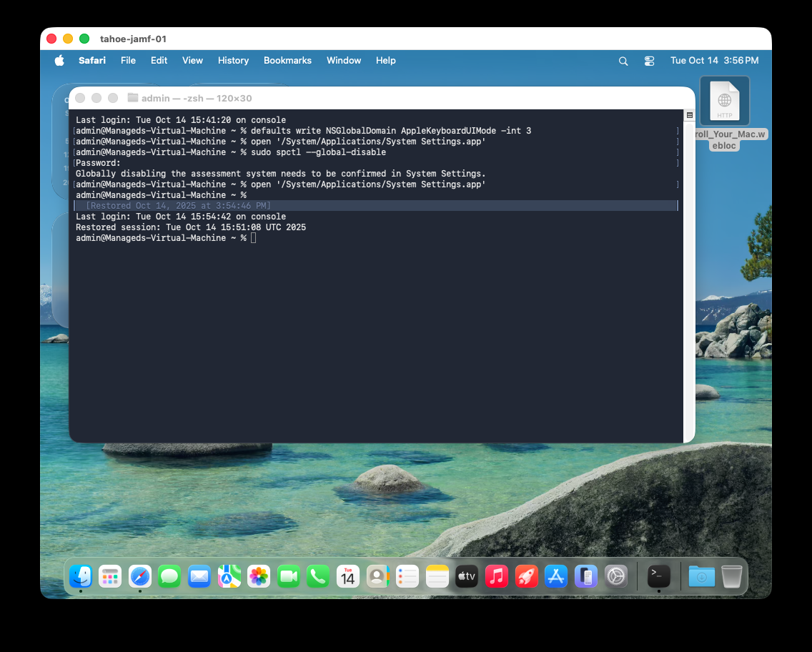Select the Enroll_Your_Mac.webloc desktop file
Image resolution: width=812 pixels, height=652 pixels.
[x=724, y=102]
